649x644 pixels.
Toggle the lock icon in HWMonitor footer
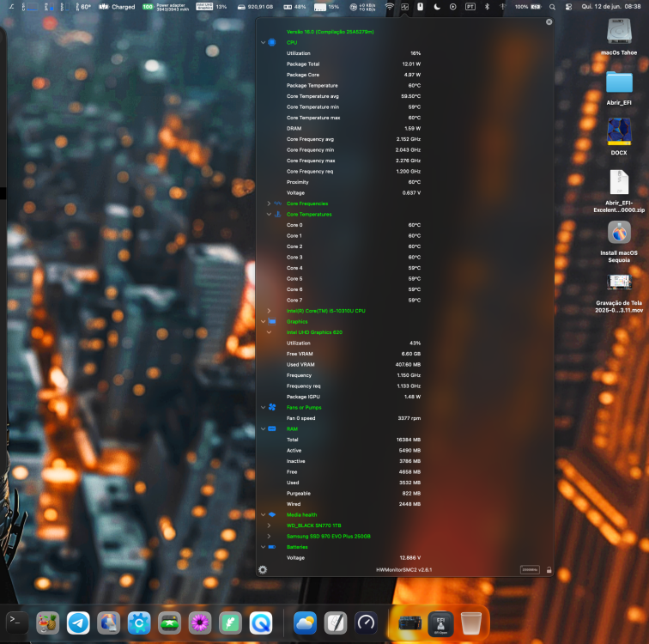click(549, 570)
